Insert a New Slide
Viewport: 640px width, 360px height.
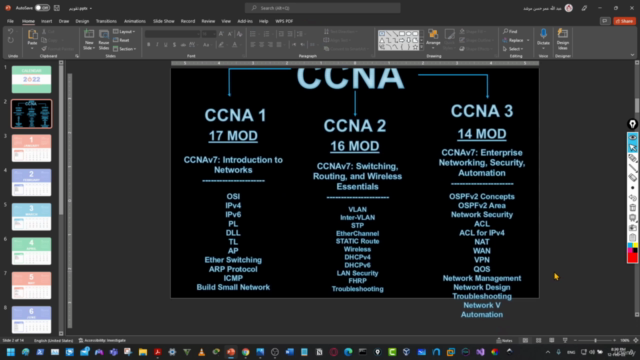tap(89, 40)
